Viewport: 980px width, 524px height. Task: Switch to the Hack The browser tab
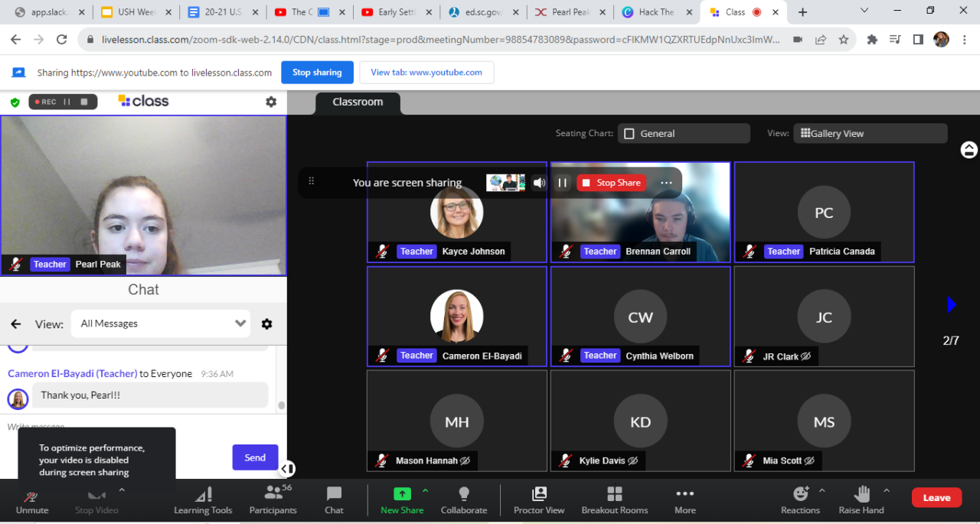[657, 12]
